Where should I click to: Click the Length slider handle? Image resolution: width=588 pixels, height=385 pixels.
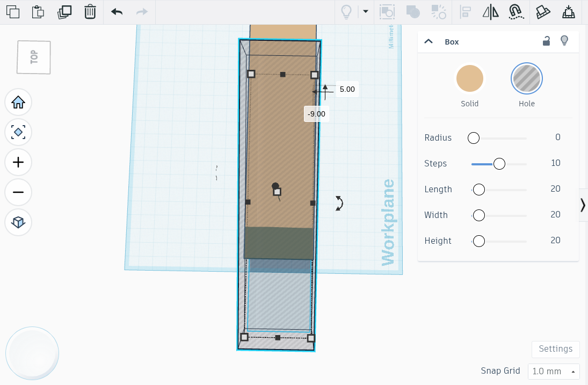point(479,190)
